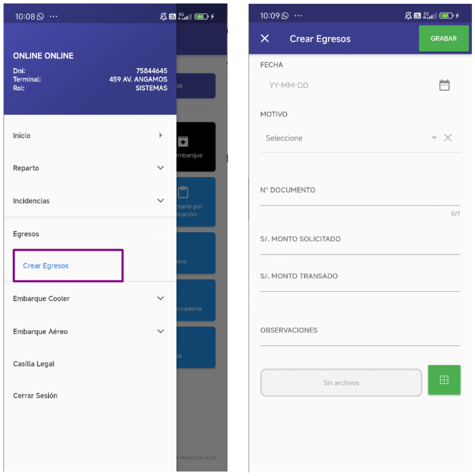
Task: Tap the green GRABAR button
Action: [444, 39]
